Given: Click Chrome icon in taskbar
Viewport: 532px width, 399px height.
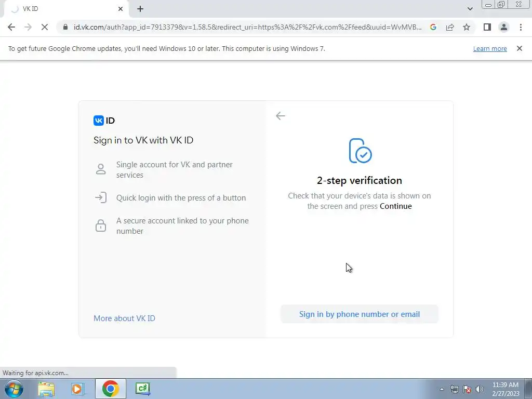Looking at the screenshot, I should pyautogui.click(x=110, y=389).
